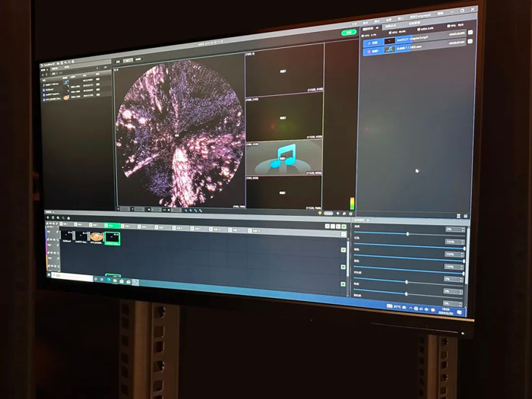The image size is (532, 399).
Task: Click the green button in the top toolbar
Action: (349, 33)
